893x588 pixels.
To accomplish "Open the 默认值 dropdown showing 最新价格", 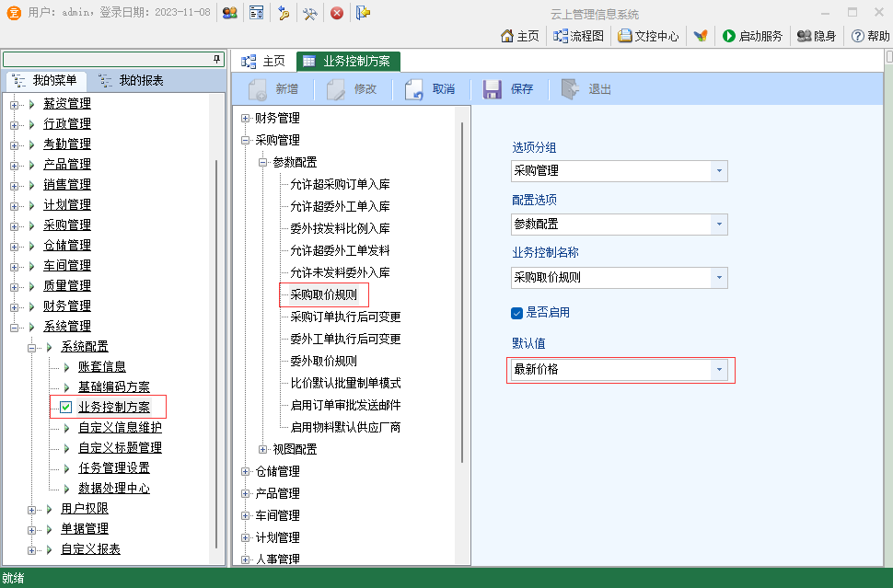I will (719, 370).
